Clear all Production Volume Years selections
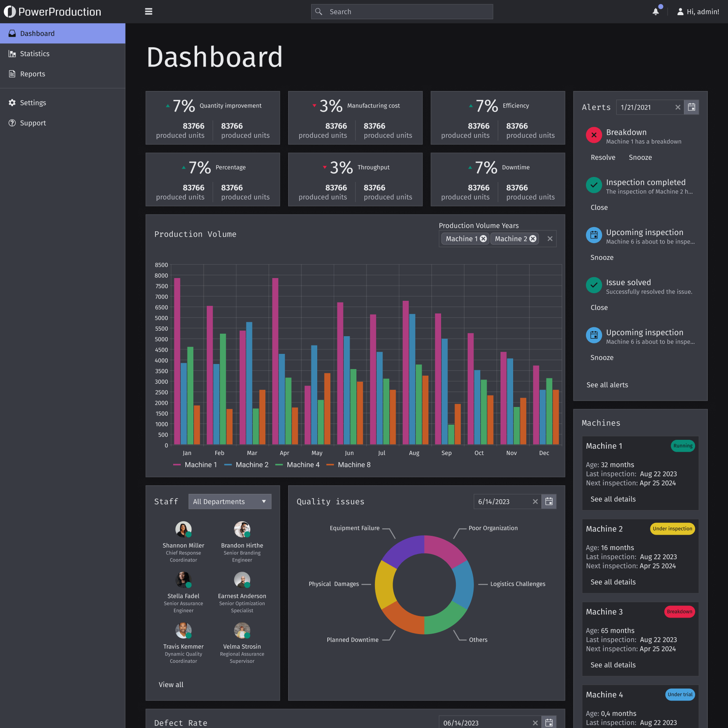The height and width of the screenshot is (728, 728). [550, 239]
